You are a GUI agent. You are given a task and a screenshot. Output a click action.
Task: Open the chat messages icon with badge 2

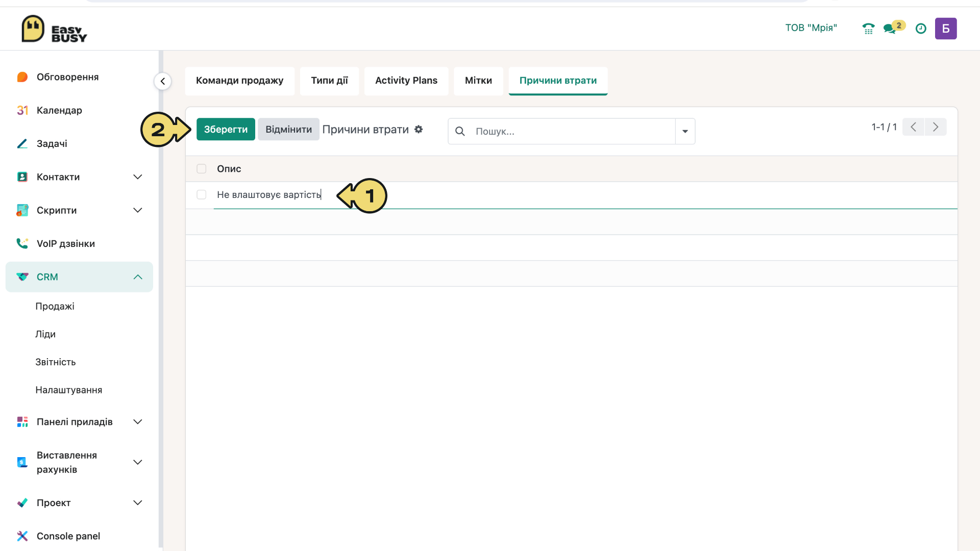pyautogui.click(x=894, y=28)
